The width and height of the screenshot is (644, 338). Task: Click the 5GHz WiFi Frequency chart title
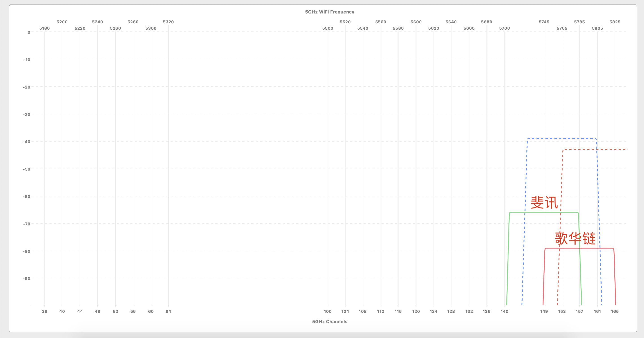click(x=329, y=12)
